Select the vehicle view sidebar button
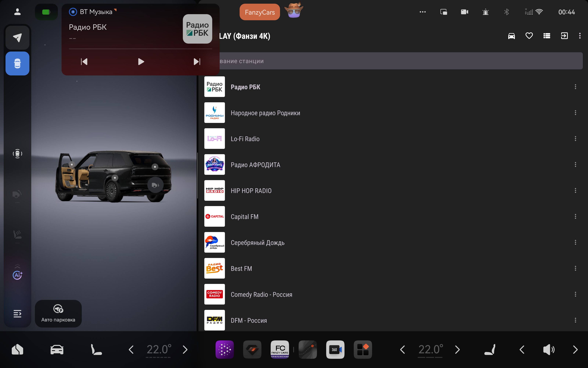This screenshot has width=588, height=368. (17, 63)
